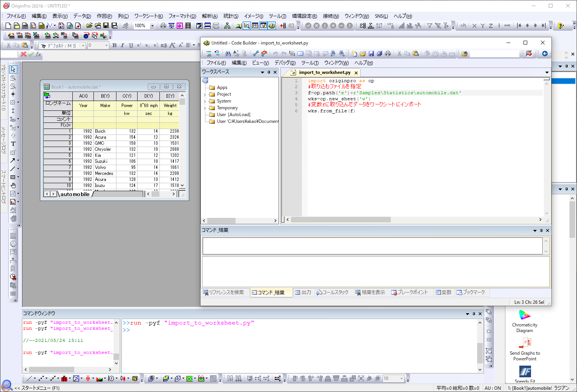Expand the Temporary folder in workspace tree
This screenshot has height=392, width=577.
pos(205,108)
